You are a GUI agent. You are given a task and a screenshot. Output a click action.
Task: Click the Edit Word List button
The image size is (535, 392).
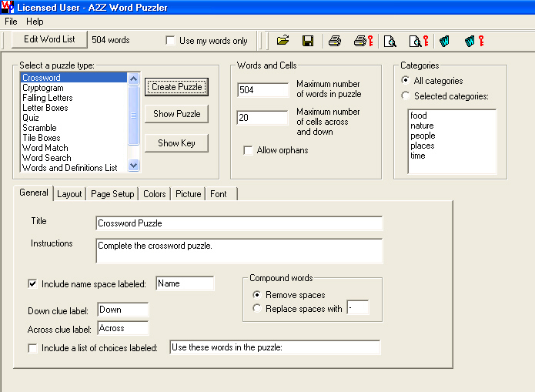pyautogui.click(x=49, y=39)
